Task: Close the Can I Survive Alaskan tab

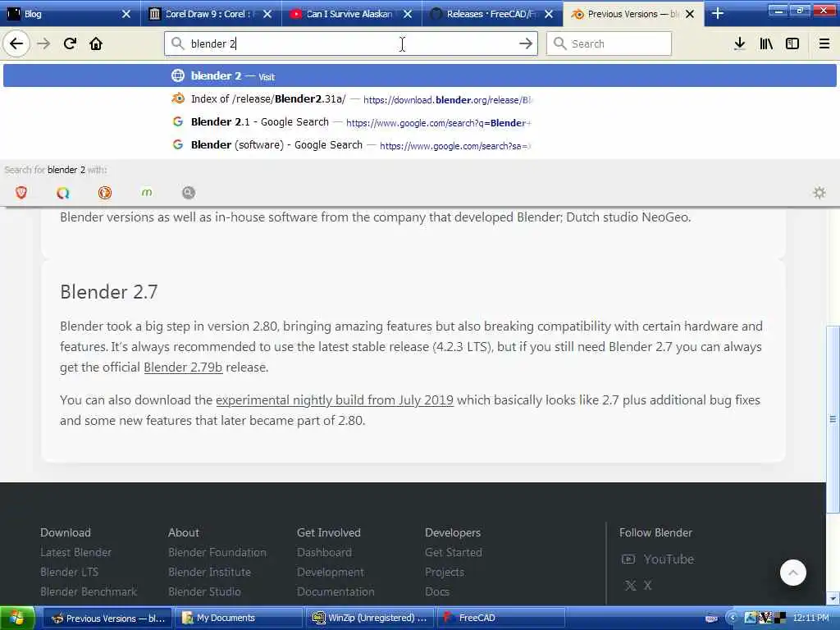Action: [408, 14]
